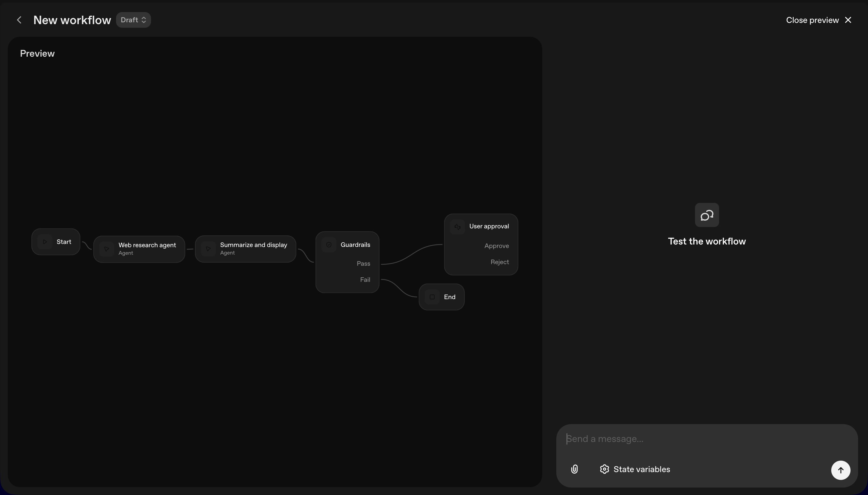Select the Fail output of Guardrails

click(x=365, y=280)
